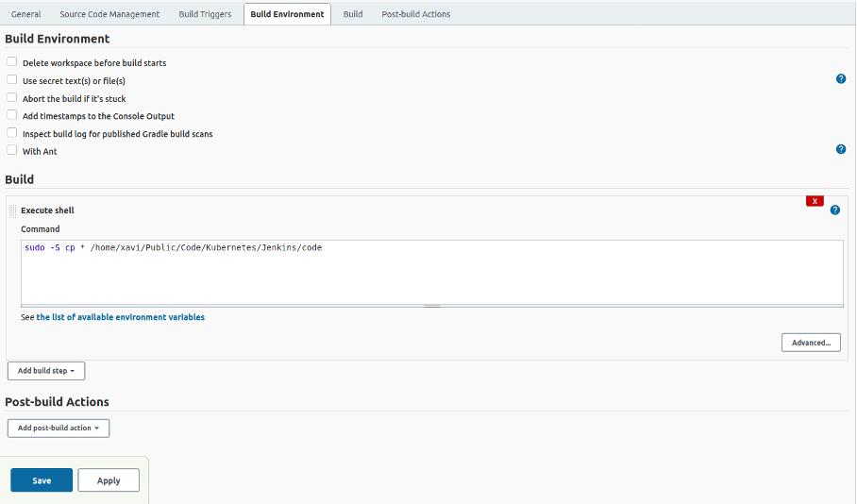Viewport: 857px width, 504px height.
Task: Open the Add build step dropdown
Action: 46,371
